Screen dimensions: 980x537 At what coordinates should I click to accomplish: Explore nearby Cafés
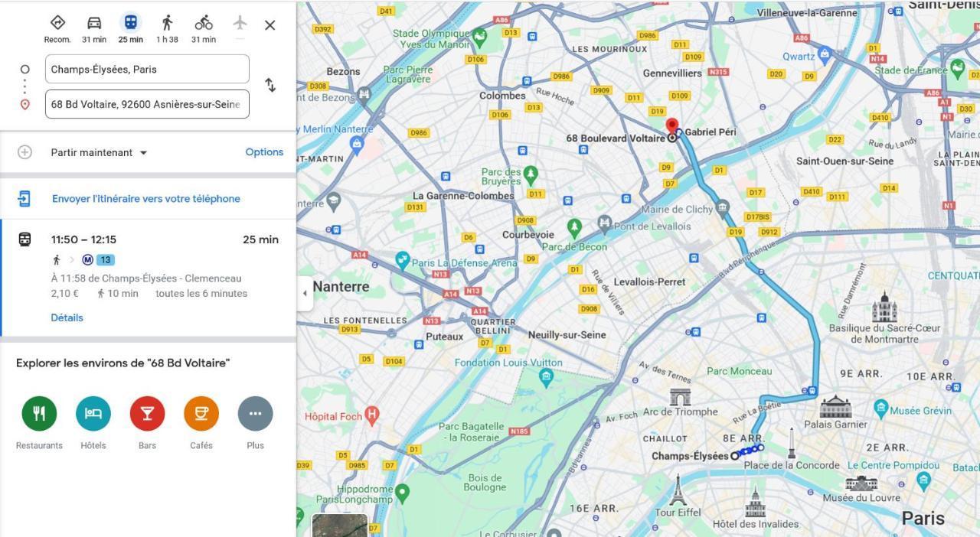201,414
